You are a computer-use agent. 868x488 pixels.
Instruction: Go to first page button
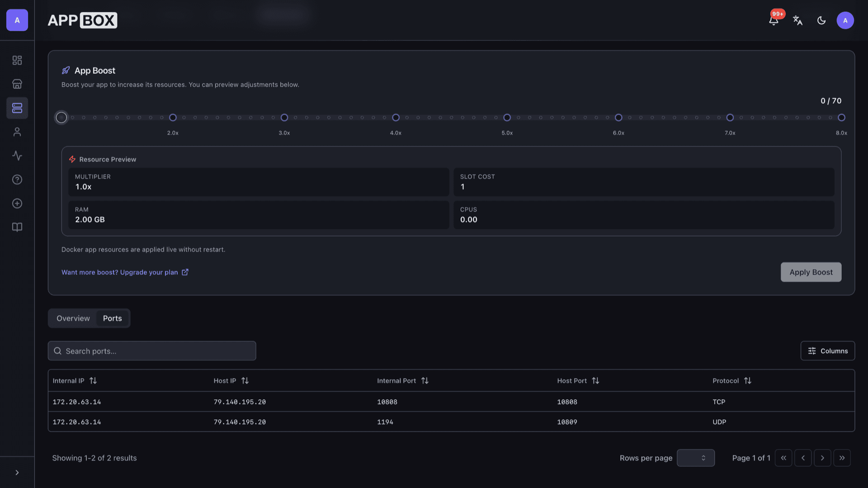click(x=783, y=458)
